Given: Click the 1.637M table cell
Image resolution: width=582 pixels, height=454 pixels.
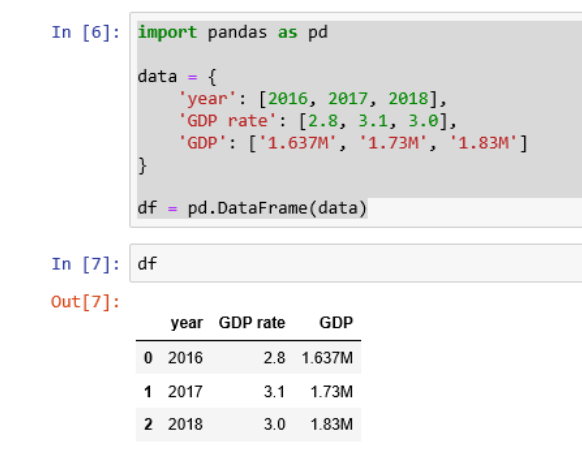Looking at the screenshot, I should (x=327, y=358).
